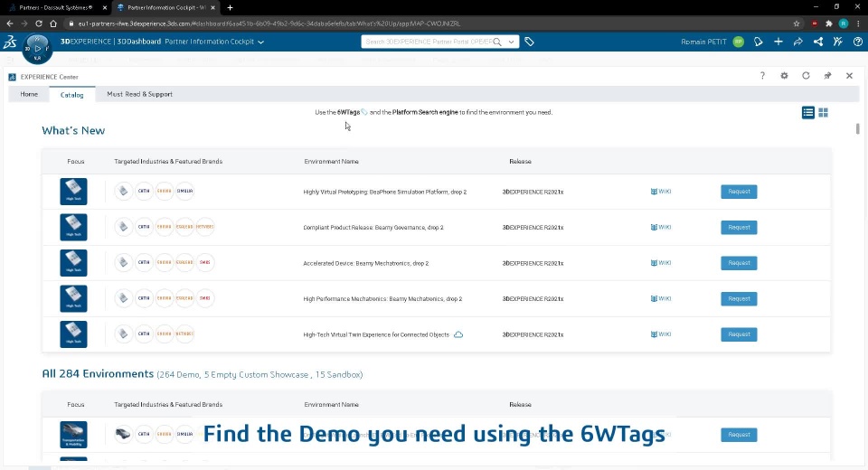Reload the page in Chrome
868x470 pixels.
[39, 23]
